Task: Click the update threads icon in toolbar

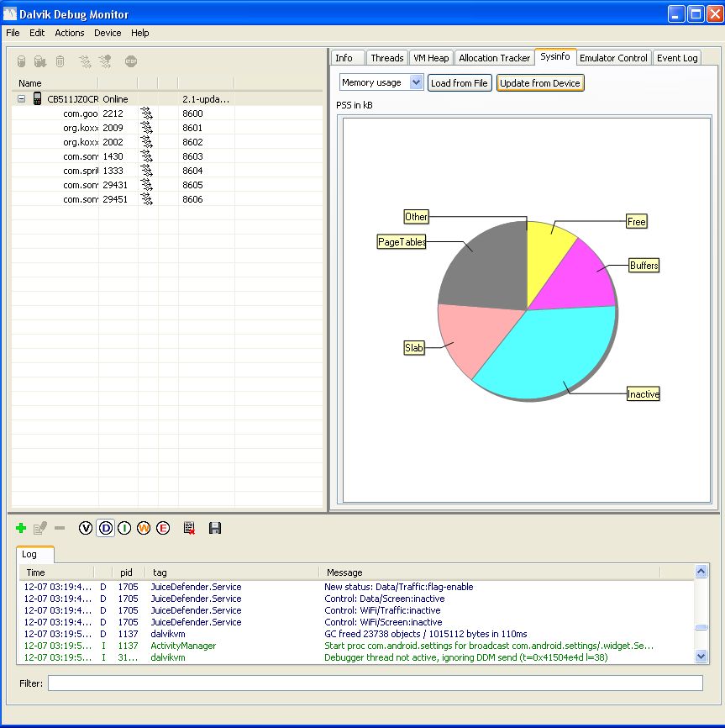Action: coord(85,61)
